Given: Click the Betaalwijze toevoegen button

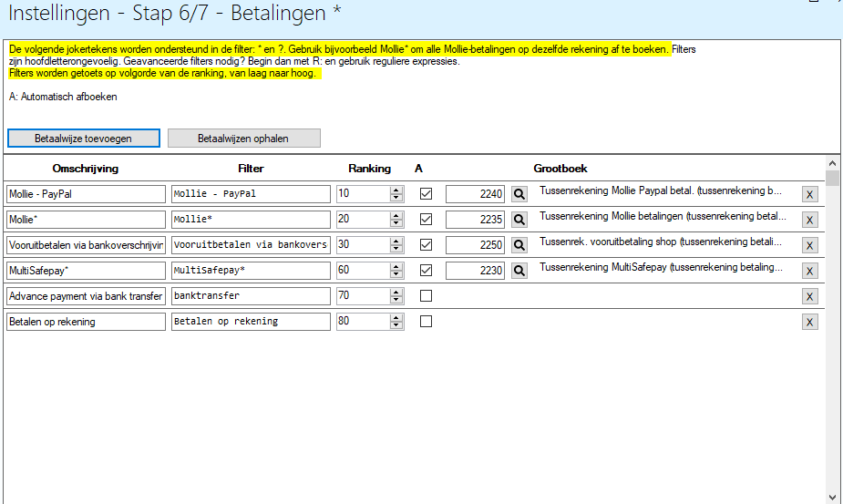Looking at the screenshot, I should [83, 139].
